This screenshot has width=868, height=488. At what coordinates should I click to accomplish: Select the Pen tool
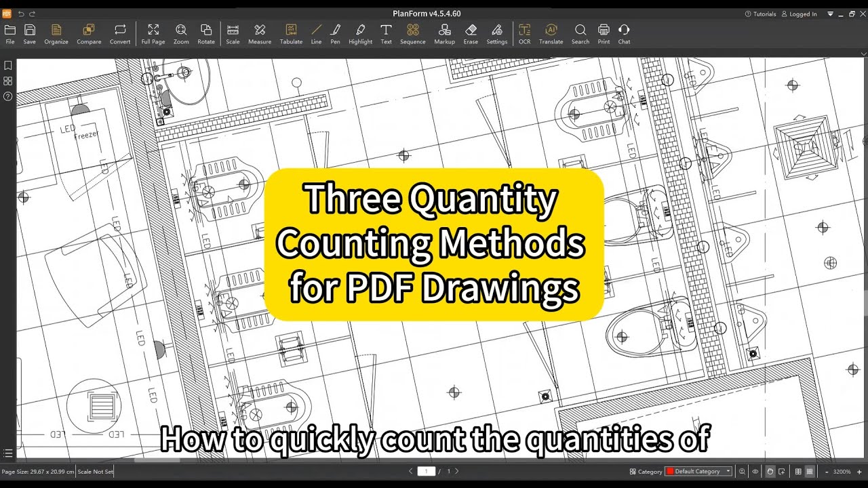click(335, 34)
